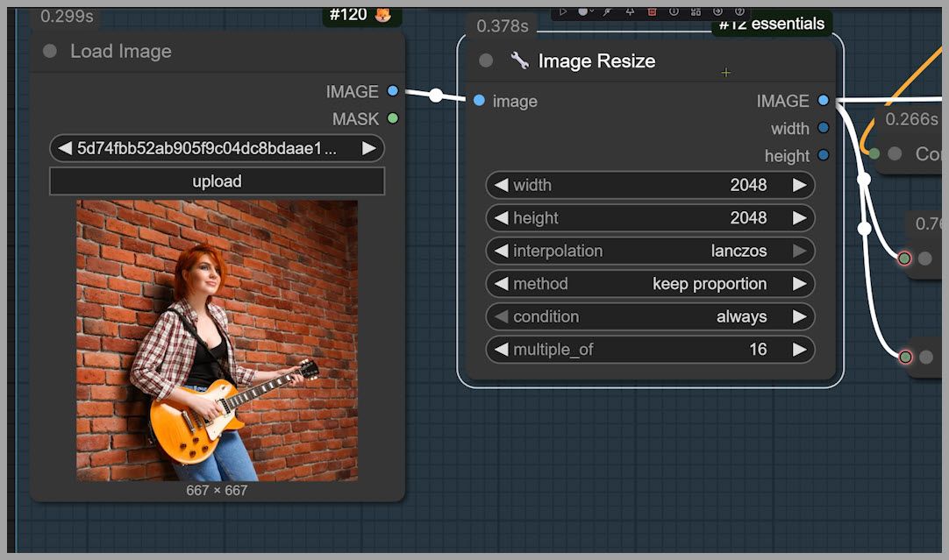Collapse the Load Image node via its dot
The width and height of the screenshot is (949, 560).
(x=50, y=52)
